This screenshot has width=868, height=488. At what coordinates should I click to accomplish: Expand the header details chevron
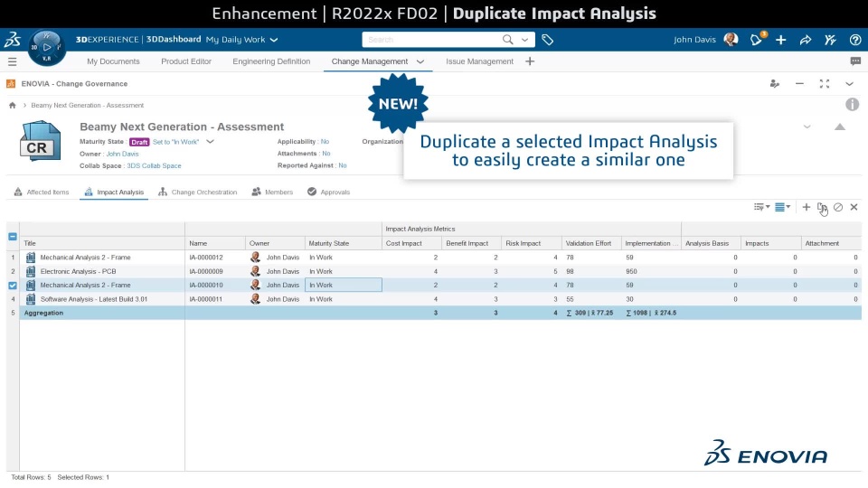[x=807, y=127]
